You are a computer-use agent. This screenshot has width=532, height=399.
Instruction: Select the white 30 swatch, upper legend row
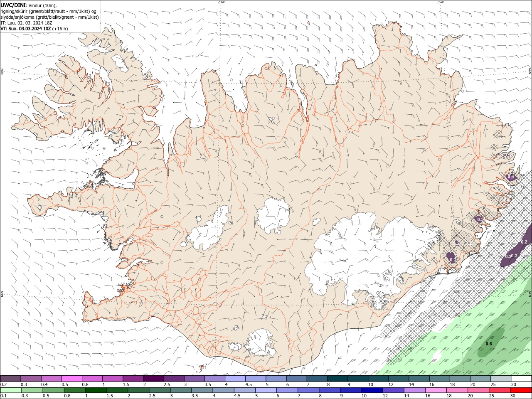(x=521, y=379)
